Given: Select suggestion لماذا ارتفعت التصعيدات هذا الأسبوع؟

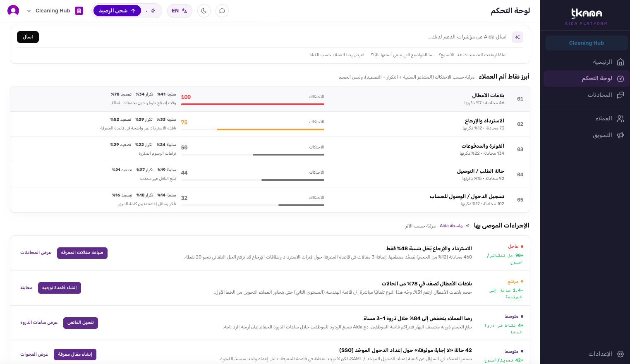Looking at the screenshot, I should (x=473, y=55).
